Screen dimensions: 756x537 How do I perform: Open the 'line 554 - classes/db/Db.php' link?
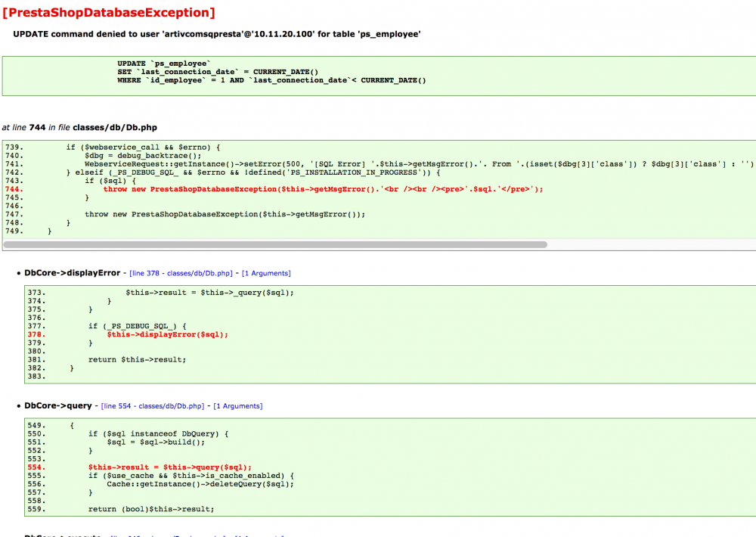153,405
